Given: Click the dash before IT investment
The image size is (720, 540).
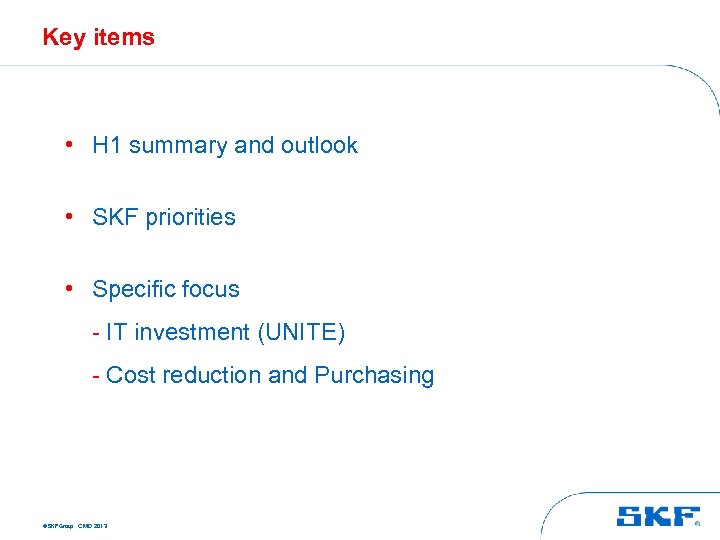Looking at the screenshot, I should pyautogui.click(x=96, y=333).
